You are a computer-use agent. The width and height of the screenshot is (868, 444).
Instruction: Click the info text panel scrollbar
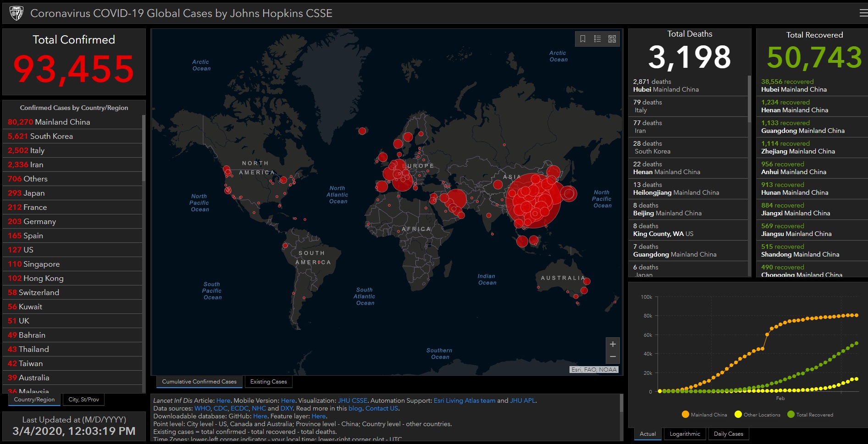621,403
